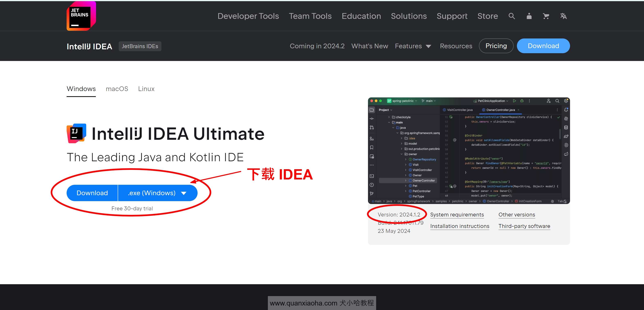Screen dimensions: 644x310
Task: Open System requirements link
Action: click(457, 215)
